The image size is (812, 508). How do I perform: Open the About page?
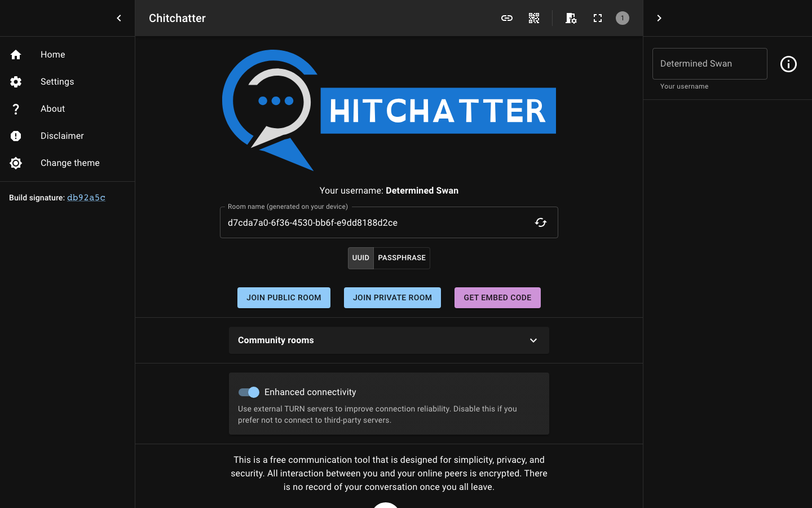(x=52, y=108)
